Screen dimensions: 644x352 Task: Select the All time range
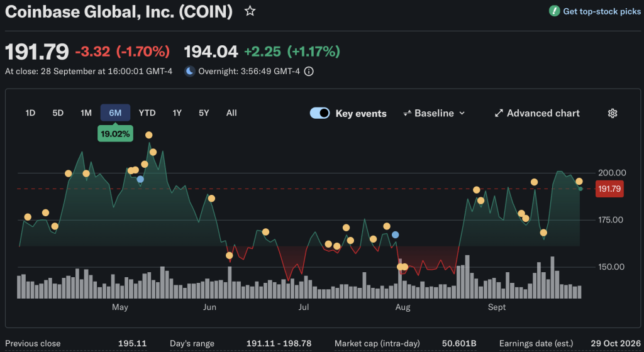[231, 113]
